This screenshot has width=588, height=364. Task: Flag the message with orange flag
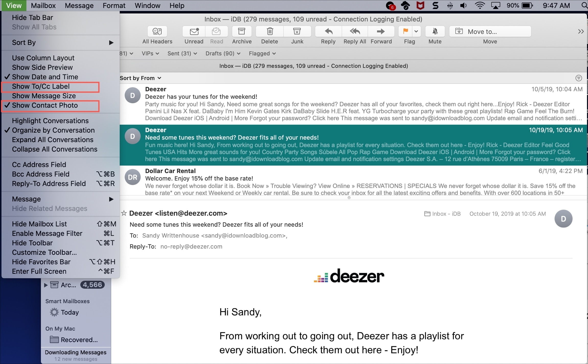[405, 31]
